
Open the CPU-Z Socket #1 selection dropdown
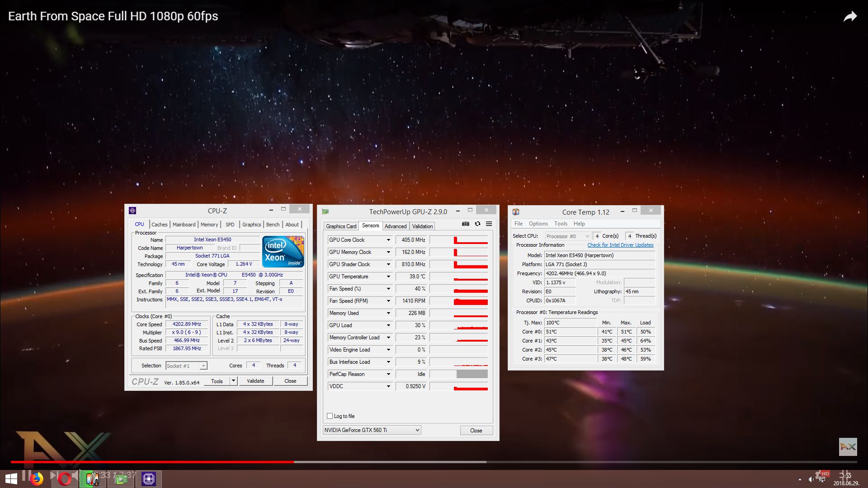[x=186, y=366]
